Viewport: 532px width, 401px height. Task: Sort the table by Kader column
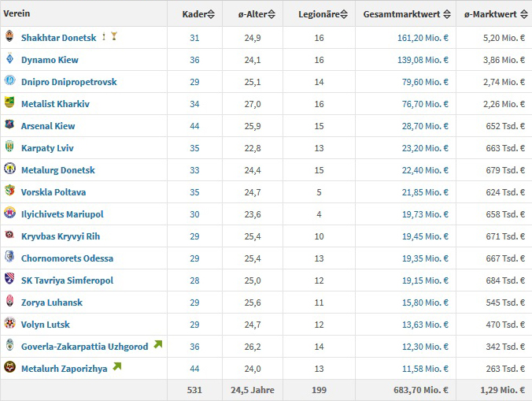pyautogui.click(x=195, y=14)
